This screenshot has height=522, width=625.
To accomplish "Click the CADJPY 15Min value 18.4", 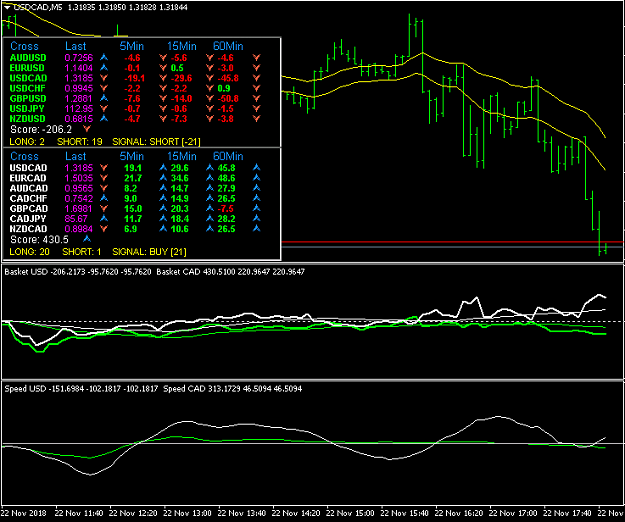I will [180, 218].
